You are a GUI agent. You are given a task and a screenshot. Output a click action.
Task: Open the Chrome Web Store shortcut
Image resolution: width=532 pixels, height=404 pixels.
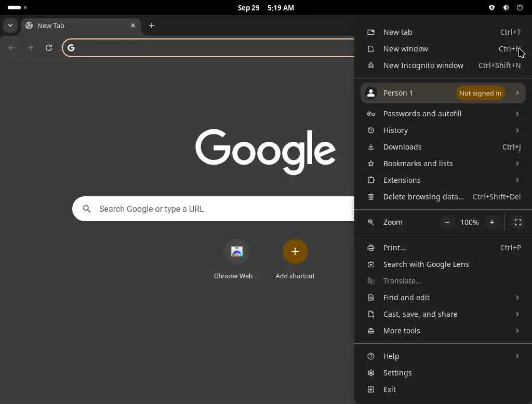pos(236,260)
